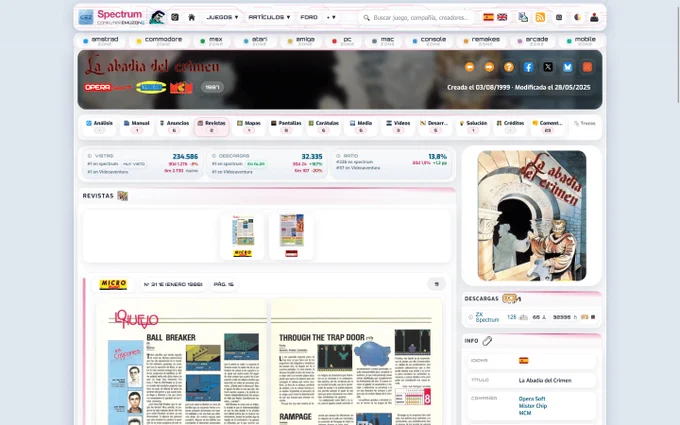Viewport: 680px width, 425px height.
Task: Open the Mister Chip company link
Action: 533,406
